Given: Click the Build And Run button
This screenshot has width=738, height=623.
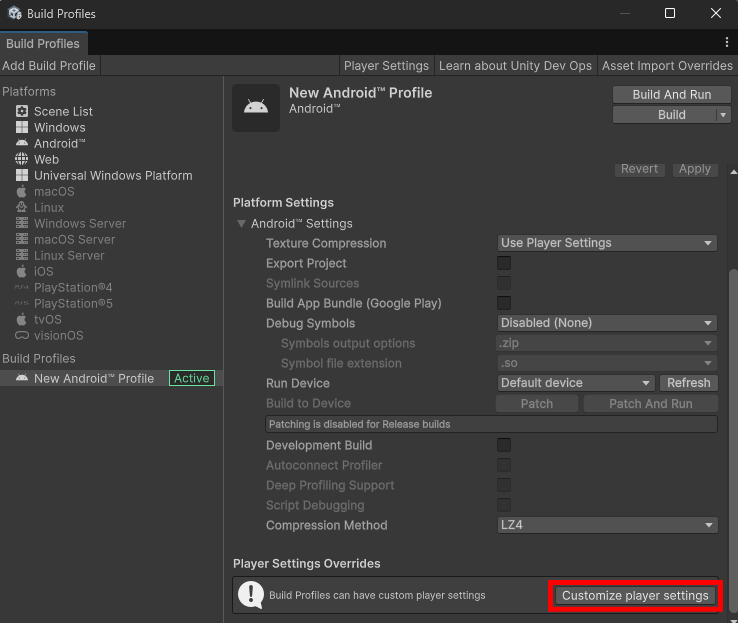Looking at the screenshot, I should coord(672,94).
